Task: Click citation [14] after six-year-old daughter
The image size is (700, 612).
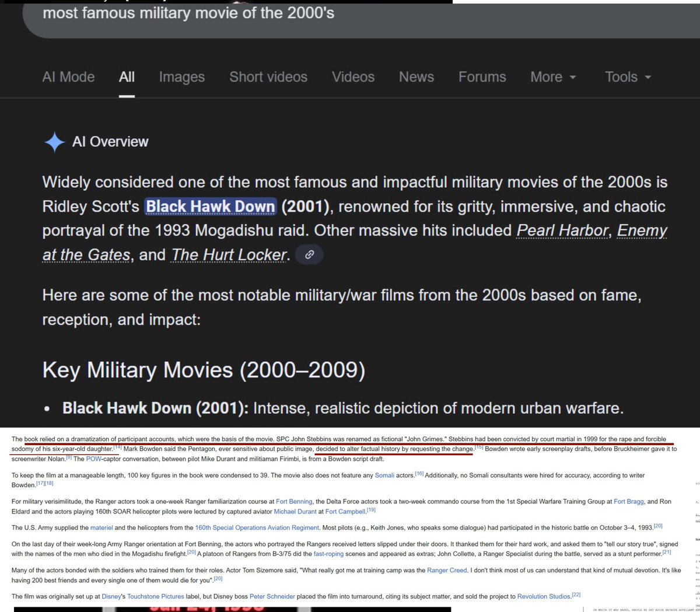Action: 117,447
